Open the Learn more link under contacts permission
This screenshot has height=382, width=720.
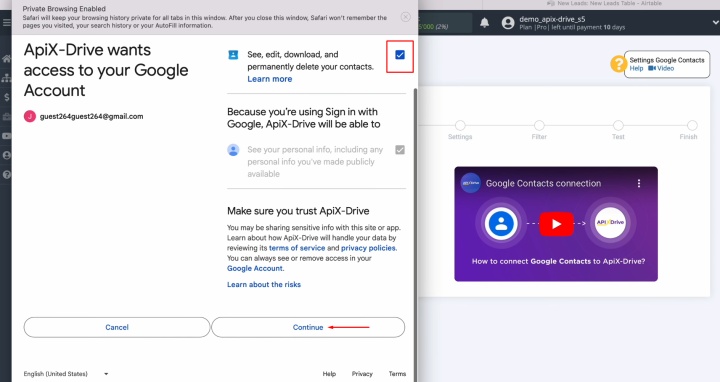[270, 79]
